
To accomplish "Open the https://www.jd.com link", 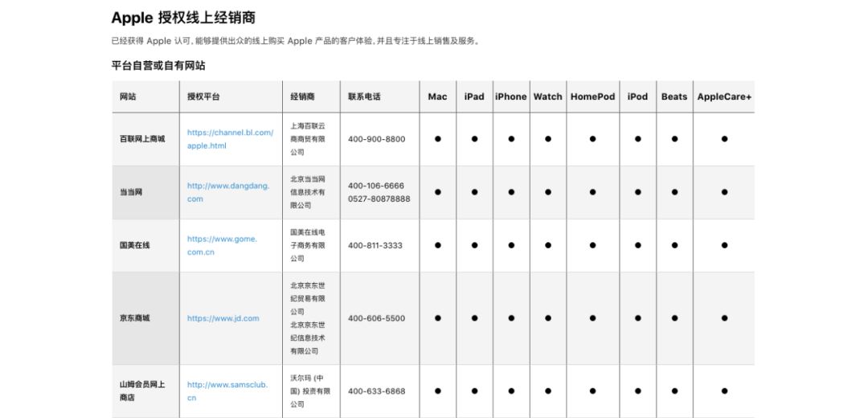I will (x=223, y=318).
